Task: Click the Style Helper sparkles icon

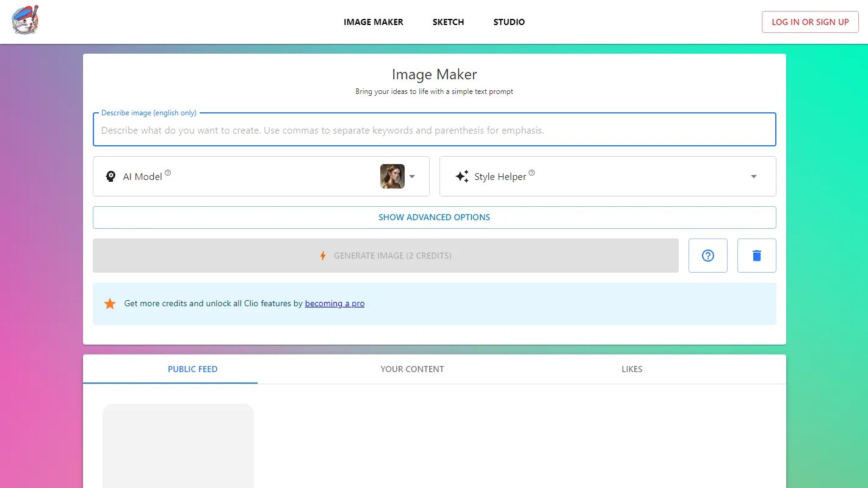Action: coord(462,176)
